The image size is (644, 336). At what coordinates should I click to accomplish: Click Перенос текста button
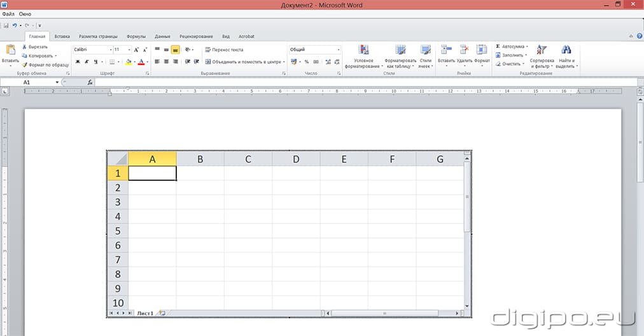click(224, 50)
